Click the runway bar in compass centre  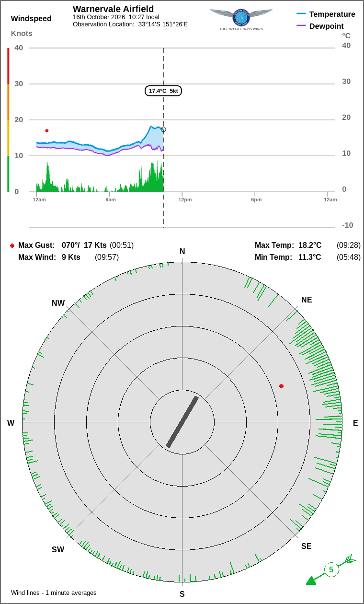(x=182, y=422)
